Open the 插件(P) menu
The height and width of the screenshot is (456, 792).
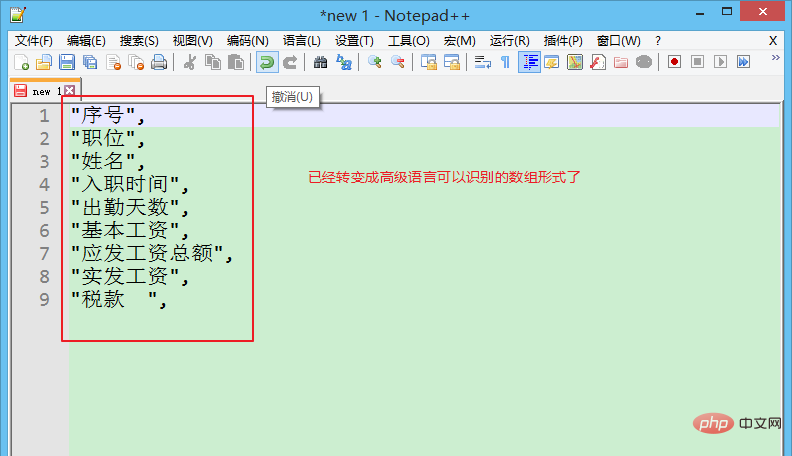[563, 41]
